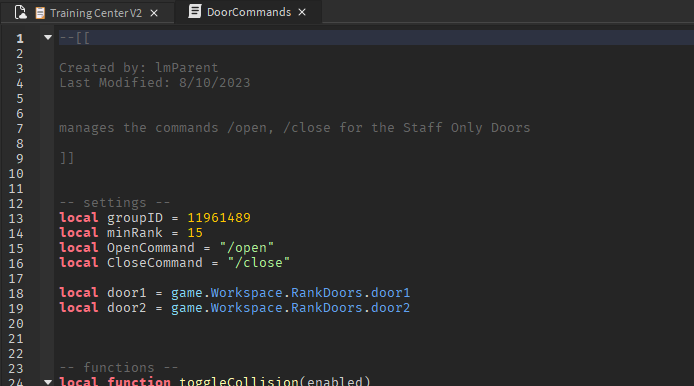Click line number 13 in the gutter
694x386 pixels.
click(x=16, y=219)
